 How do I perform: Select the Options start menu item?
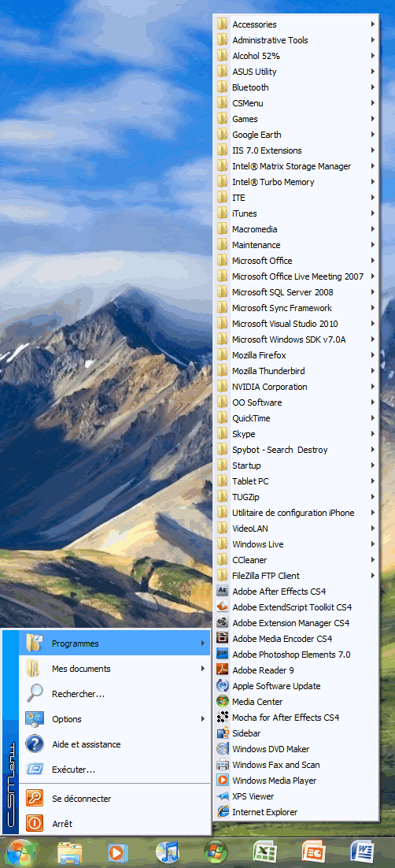115,719
